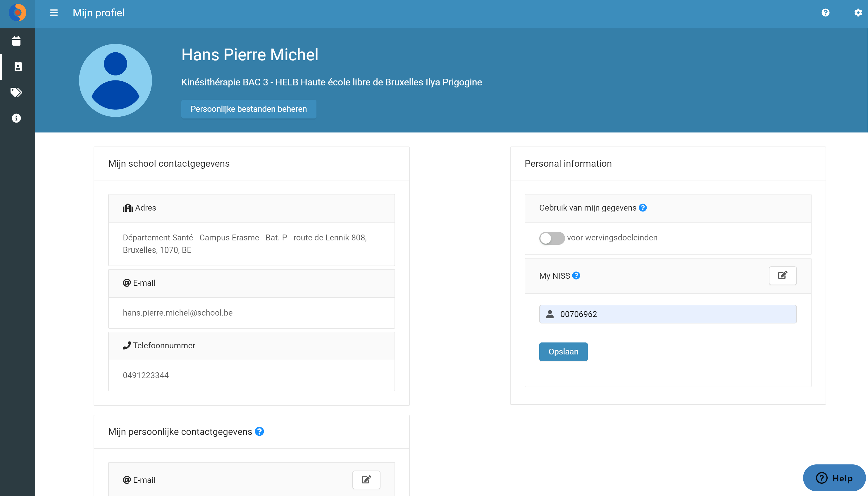
Task: Click the app logo in top-left corner
Action: [x=17, y=13]
